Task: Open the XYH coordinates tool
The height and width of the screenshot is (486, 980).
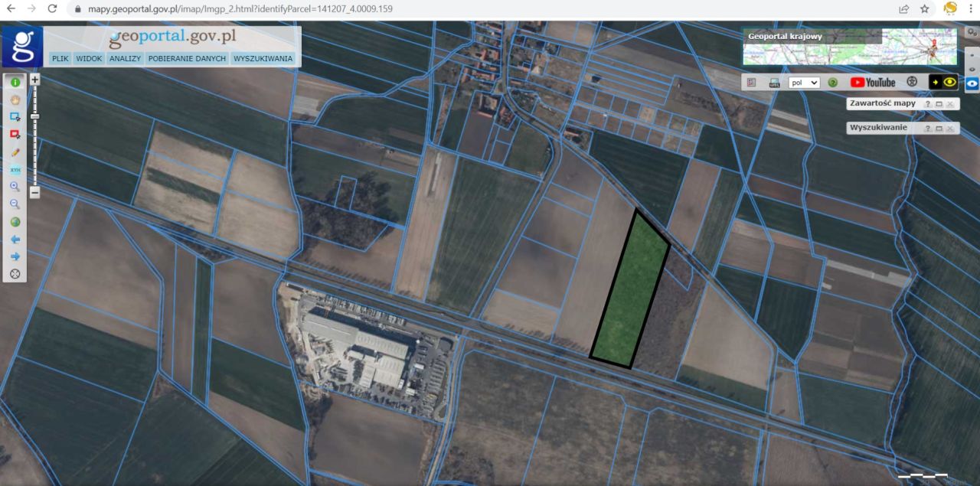Action: (15, 169)
